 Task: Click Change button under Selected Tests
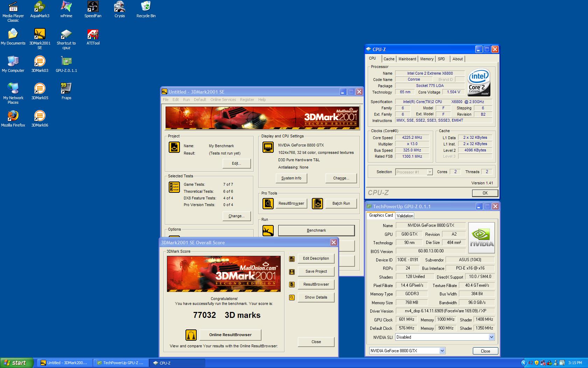coord(237,216)
